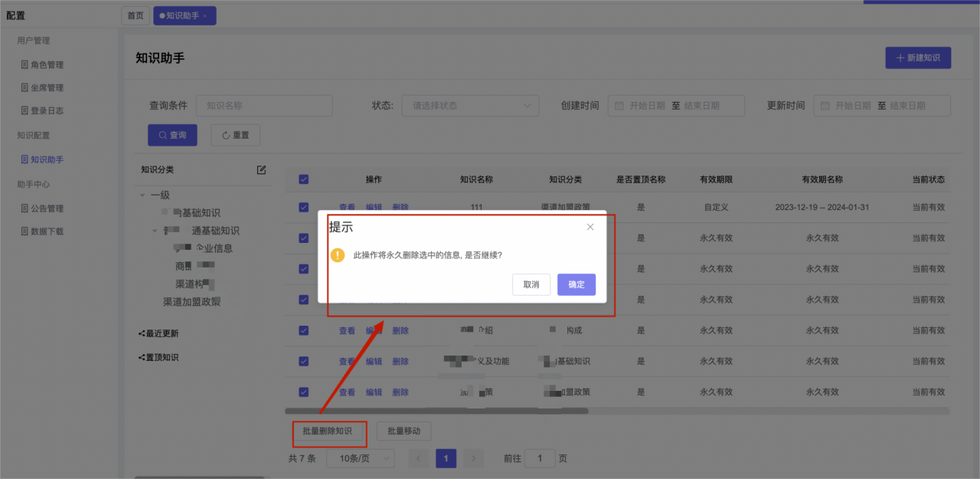This screenshot has width=980, height=479.
Task: Click 查看 in the last table row
Action: [x=348, y=392]
